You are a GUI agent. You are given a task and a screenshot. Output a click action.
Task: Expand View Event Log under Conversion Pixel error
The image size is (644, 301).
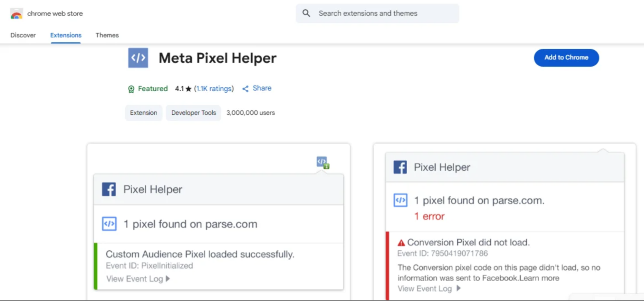click(x=429, y=288)
